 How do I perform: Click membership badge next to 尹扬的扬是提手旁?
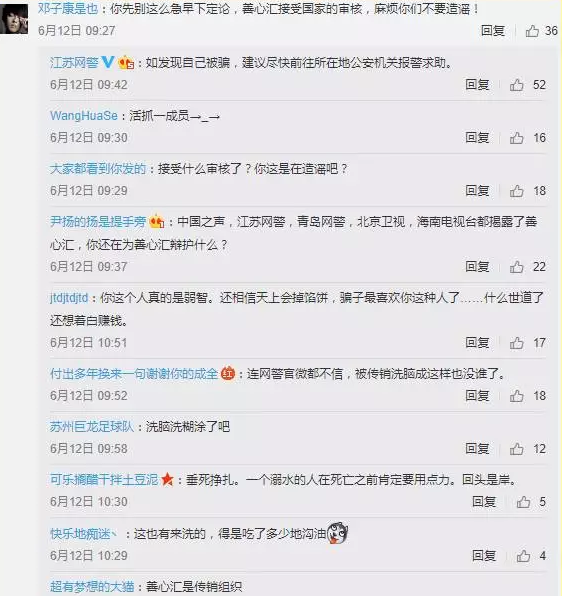pyautogui.click(x=157, y=222)
